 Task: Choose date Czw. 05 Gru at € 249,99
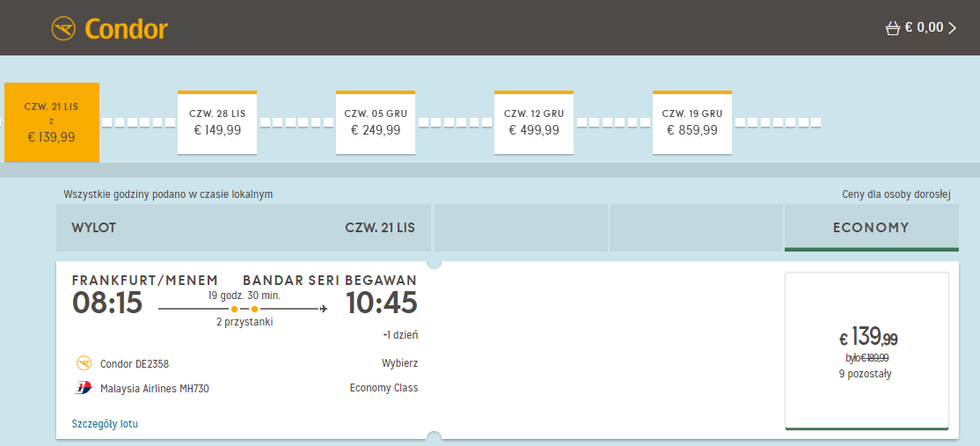pyautogui.click(x=376, y=122)
